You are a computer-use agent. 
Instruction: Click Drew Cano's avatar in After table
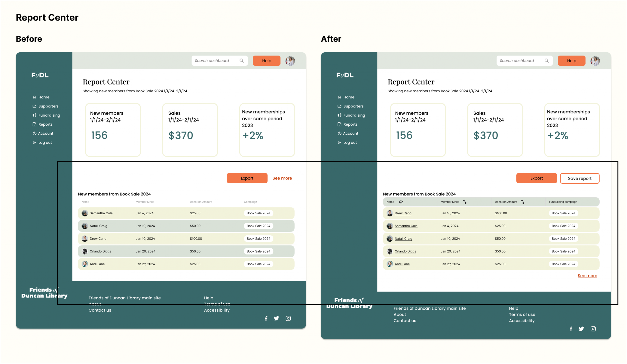tap(390, 213)
